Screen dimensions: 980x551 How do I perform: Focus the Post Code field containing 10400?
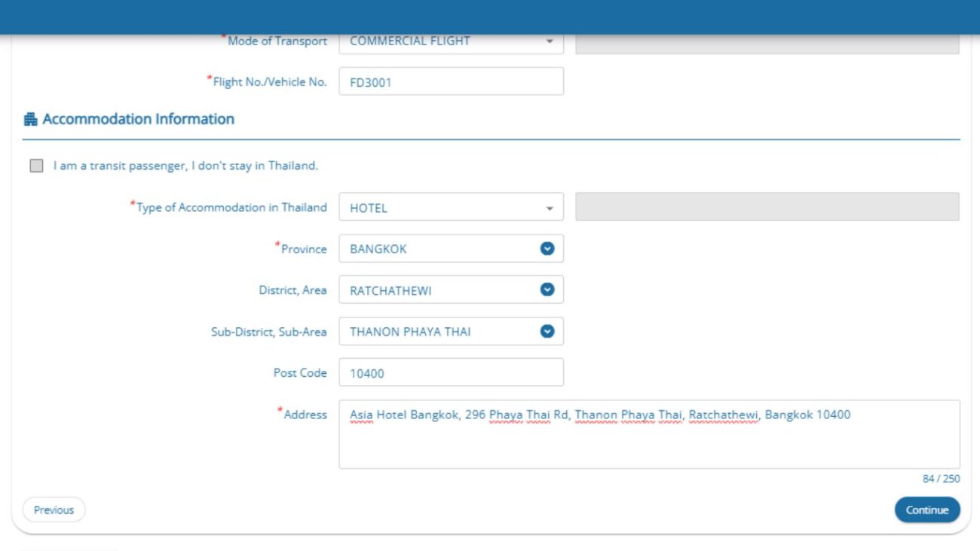tap(451, 372)
